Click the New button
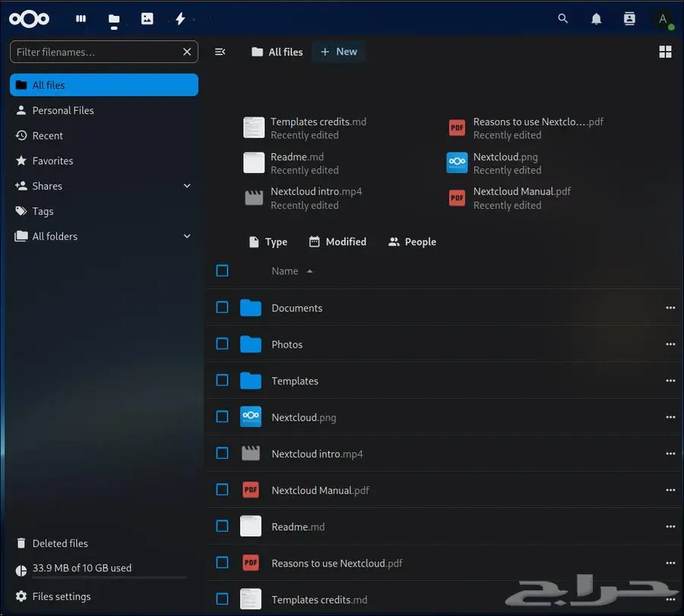684x616 pixels. (x=338, y=52)
